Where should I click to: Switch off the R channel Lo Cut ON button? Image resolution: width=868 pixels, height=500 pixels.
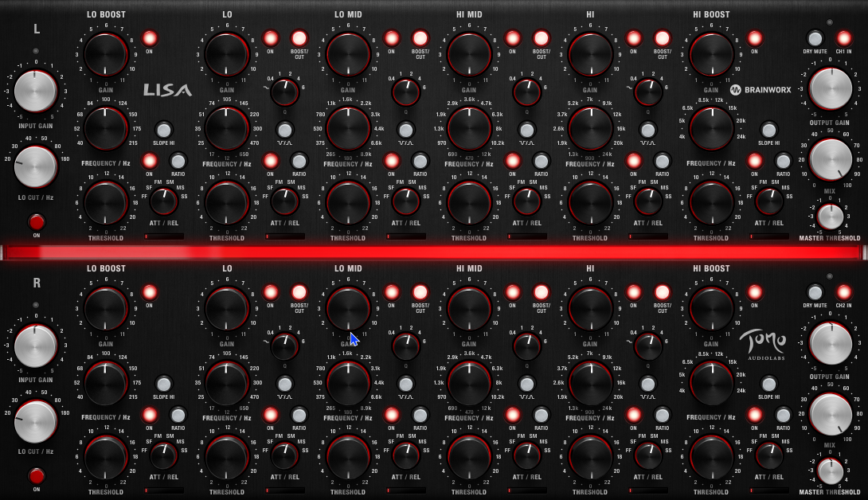tap(37, 475)
